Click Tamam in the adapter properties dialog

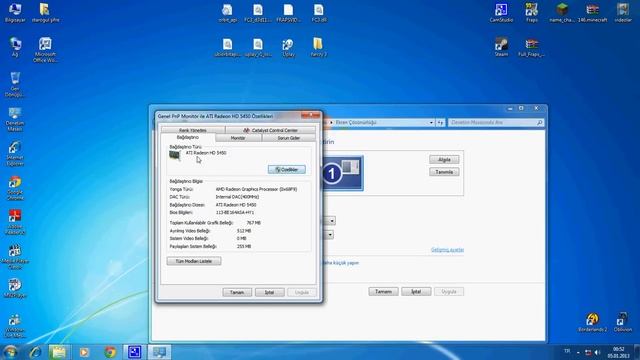tap(237, 292)
